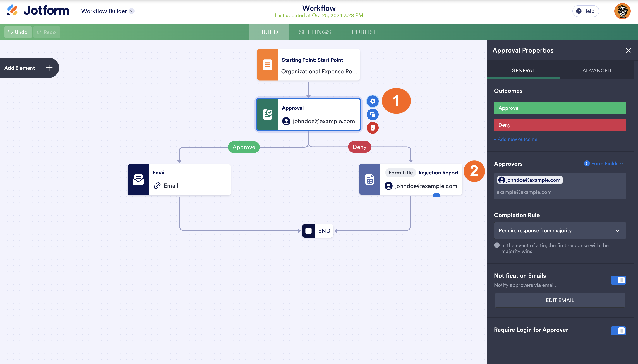The height and width of the screenshot is (364, 638).
Task: Toggle Require Login for Approver switch
Action: click(618, 330)
